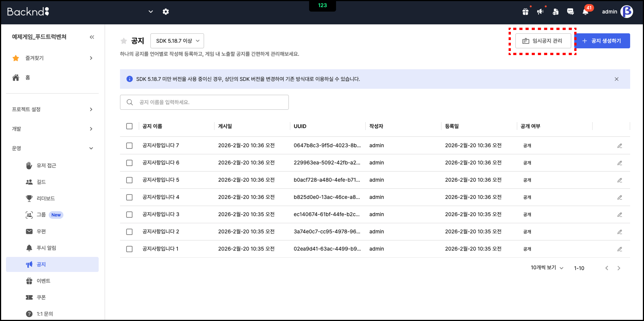Click the 임시공지 관리 button

(x=543, y=41)
